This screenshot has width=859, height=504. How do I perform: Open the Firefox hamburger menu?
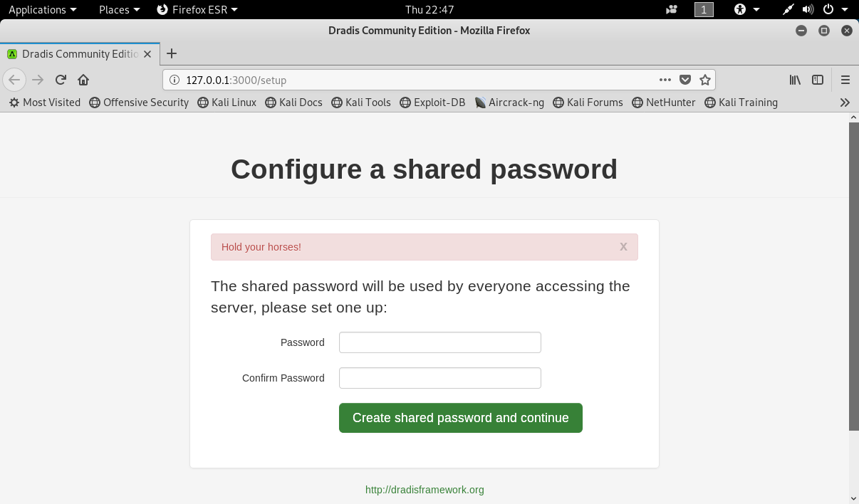tap(845, 80)
